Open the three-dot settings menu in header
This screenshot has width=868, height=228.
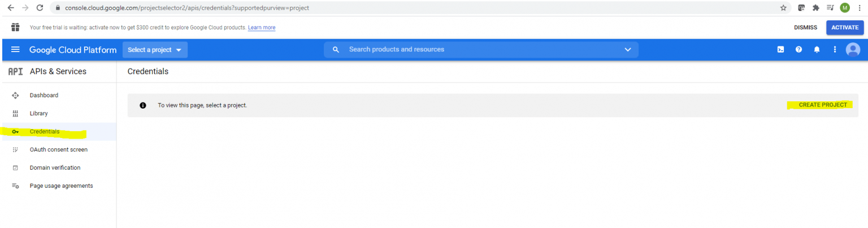(x=835, y=50)
